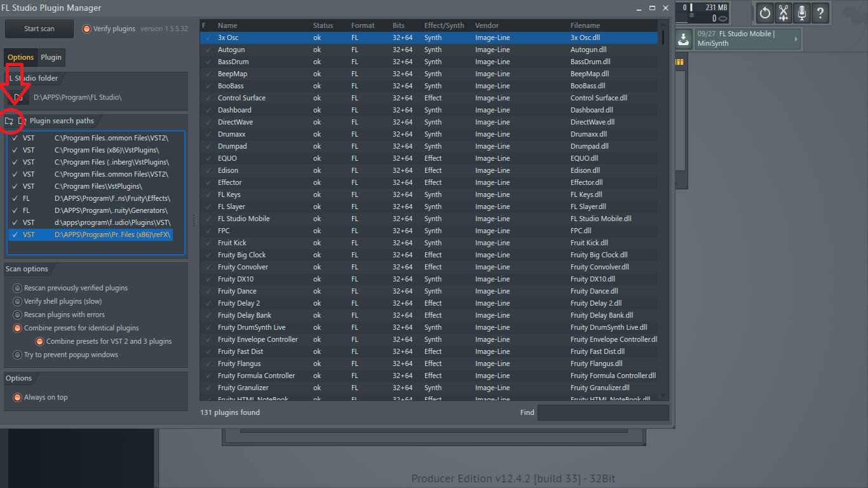Select the 3x Osc plugin row
This screenshot has width=868, height=488.
pos(429,37)
